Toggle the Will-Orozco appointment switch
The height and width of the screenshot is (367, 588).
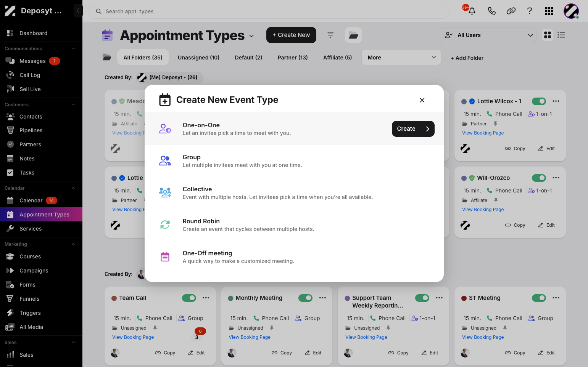[539, 178]
